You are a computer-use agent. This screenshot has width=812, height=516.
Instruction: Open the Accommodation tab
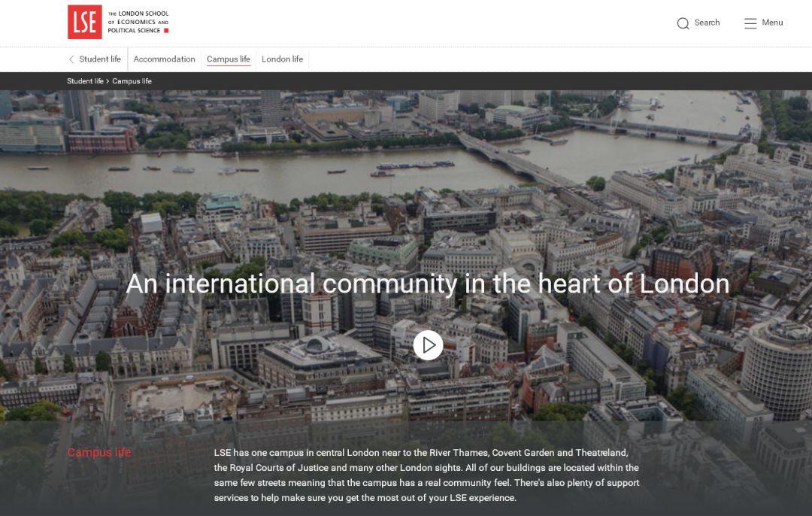(x=164, y=59)
